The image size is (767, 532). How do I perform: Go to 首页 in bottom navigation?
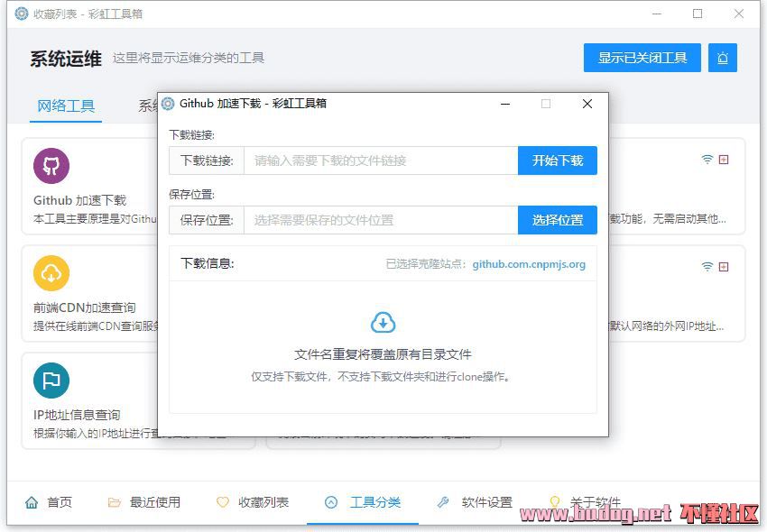click(x=49, y=502)
